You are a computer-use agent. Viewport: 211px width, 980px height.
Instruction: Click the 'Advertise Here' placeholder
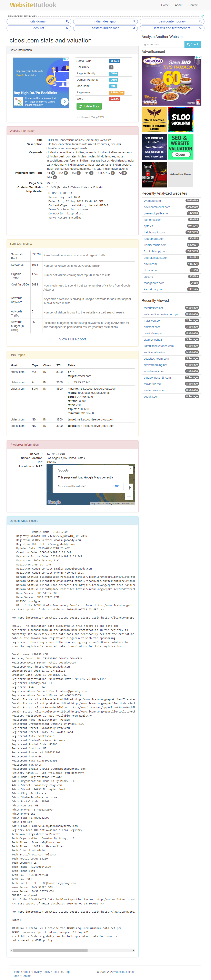(x=181, y=174)
